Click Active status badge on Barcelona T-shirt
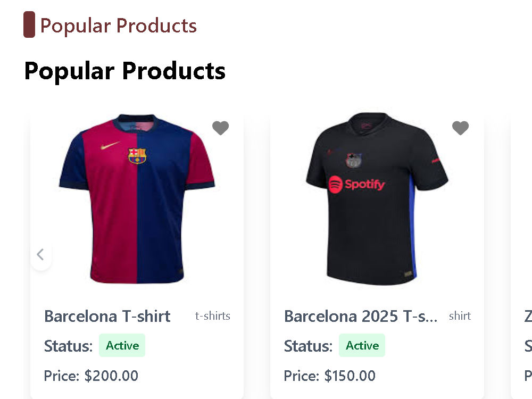 point(122,345)
